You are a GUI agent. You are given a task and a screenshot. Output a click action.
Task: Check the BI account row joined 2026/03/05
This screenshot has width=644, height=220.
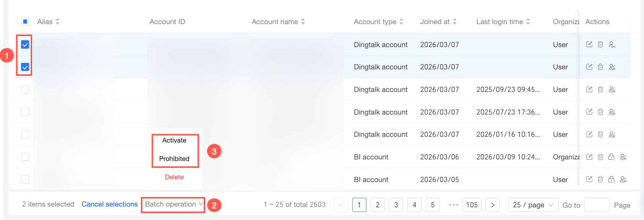(x=25, y=179)
